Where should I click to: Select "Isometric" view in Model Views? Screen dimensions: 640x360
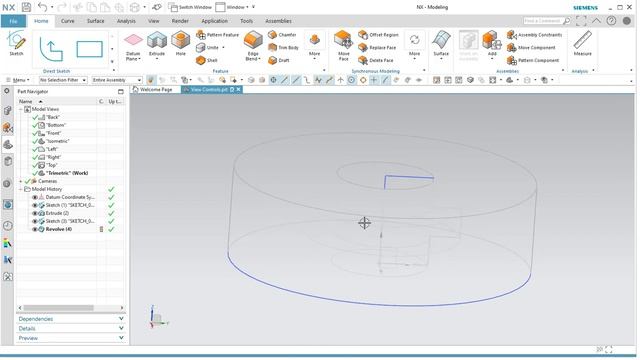[58, 141]
